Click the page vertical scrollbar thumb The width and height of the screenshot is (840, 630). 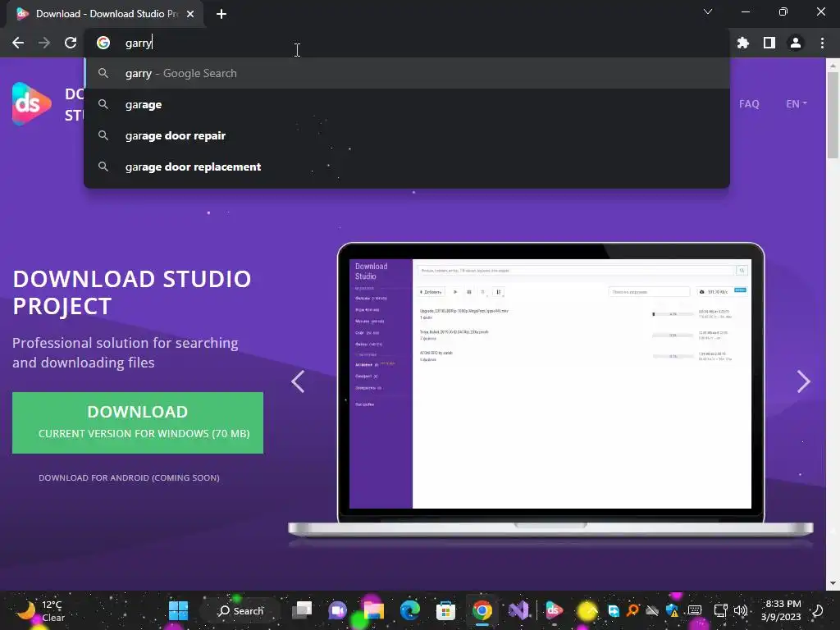833,115
